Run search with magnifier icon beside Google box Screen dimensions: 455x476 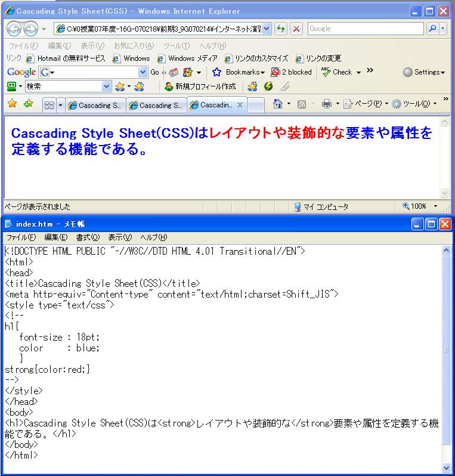pos(432,29)
